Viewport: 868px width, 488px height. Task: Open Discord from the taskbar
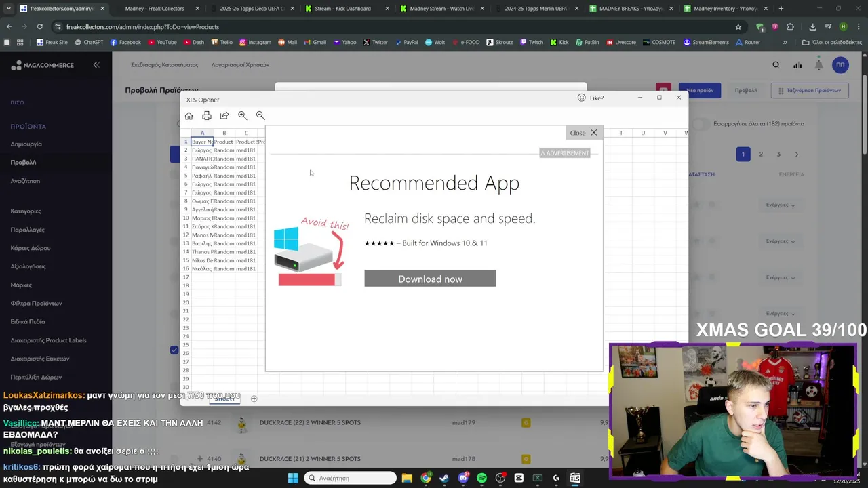click(x=463, y=478)
